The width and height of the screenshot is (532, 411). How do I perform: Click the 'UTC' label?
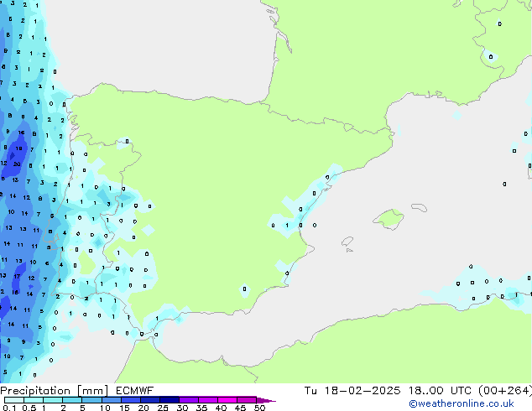click(461, 391)
